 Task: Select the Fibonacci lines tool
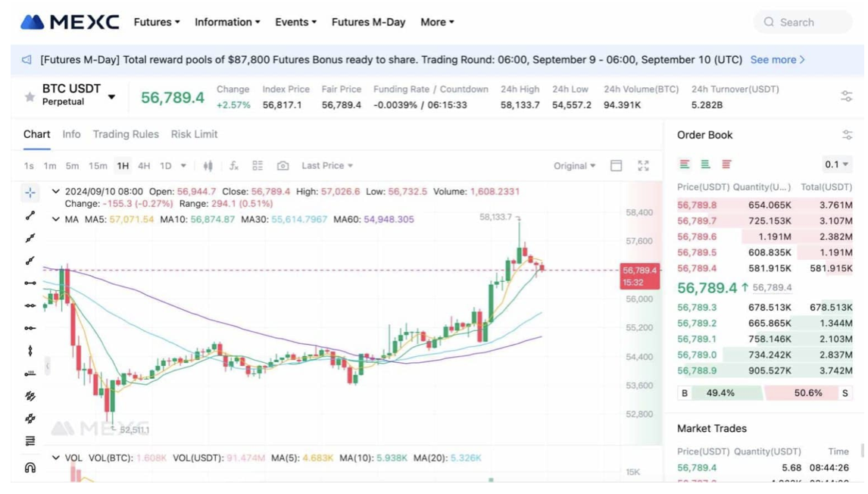point(30,441)
